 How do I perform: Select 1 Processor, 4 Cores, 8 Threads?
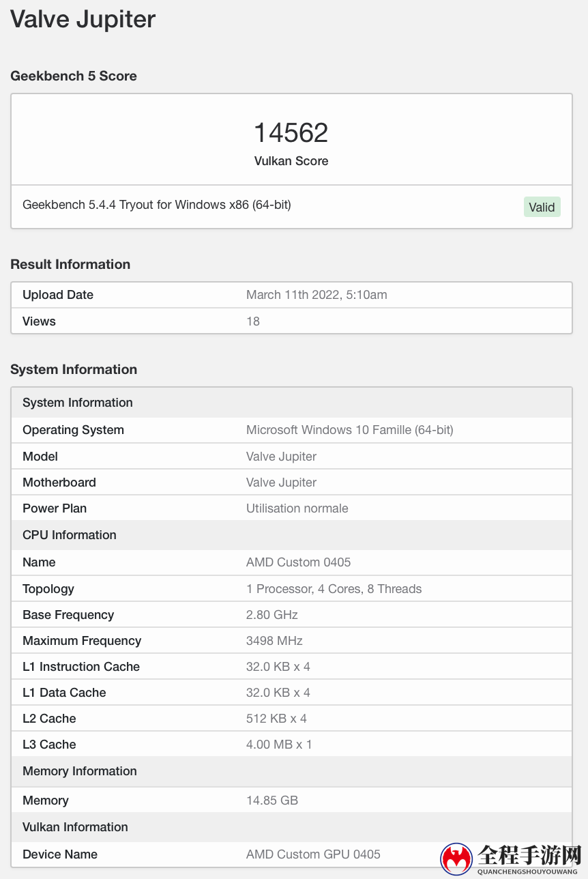pyautogui.click(x=334, y=589)
